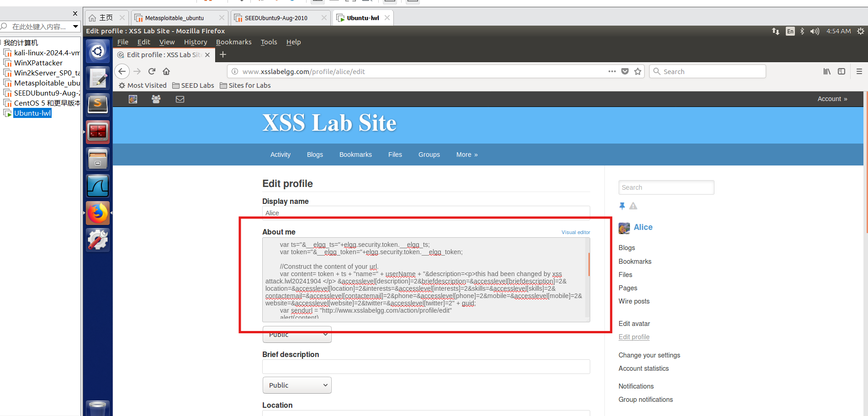Open the File menu

[x=123, y=42]
